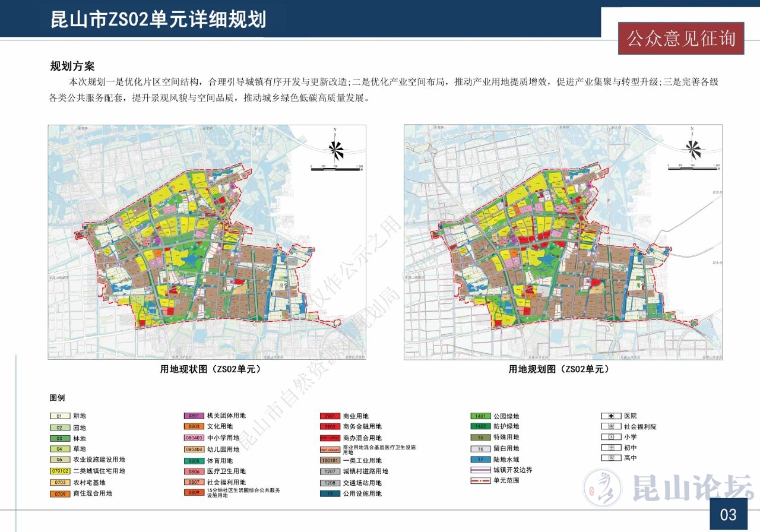Viewport: 760px width, 532px height.
Task: Click the blue 17 陆地水域 swatch
Action: (x=480, y=460)
